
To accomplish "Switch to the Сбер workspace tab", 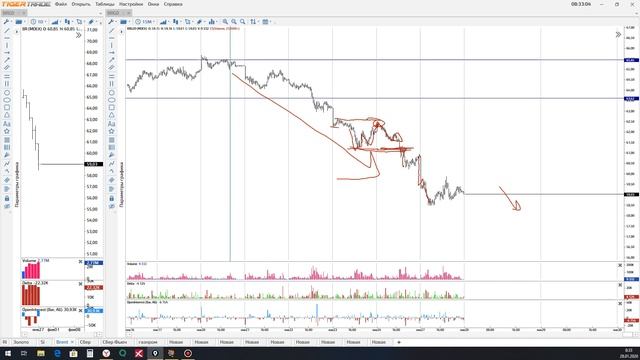I will (x=85, y=342).
